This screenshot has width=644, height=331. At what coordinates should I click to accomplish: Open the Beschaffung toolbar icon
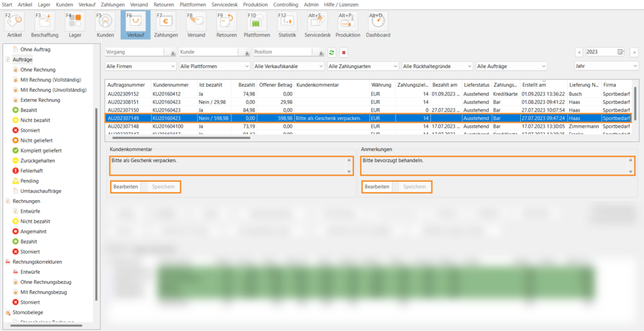(44, 22)
